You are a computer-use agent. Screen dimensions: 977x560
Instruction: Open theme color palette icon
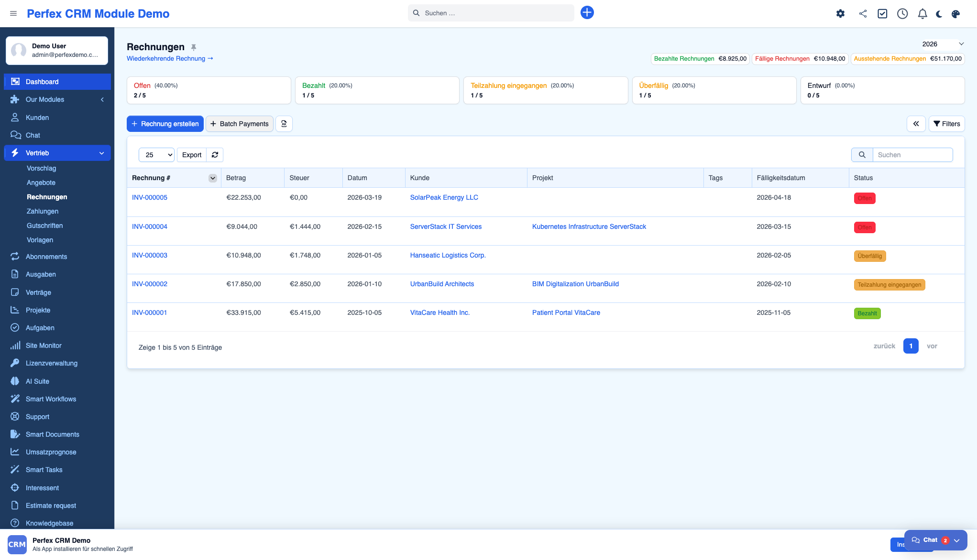click(x=955, y=14)
